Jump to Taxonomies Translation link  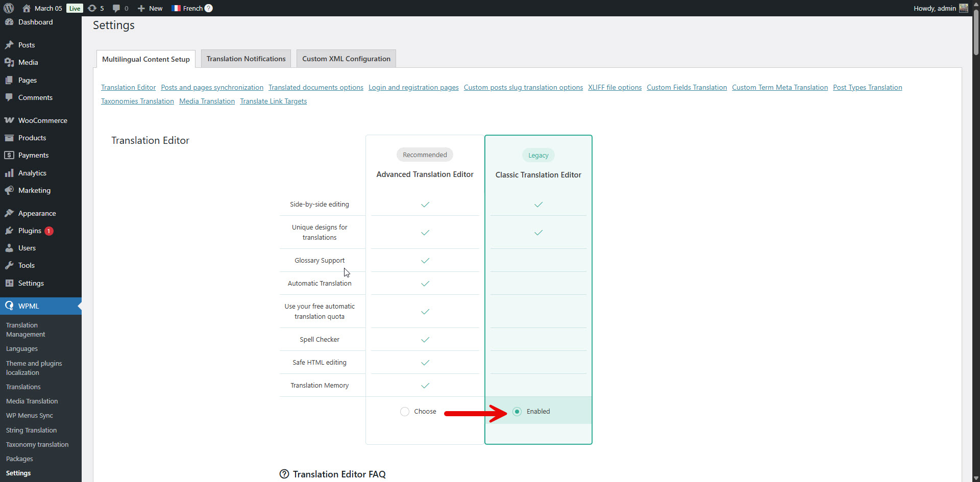138,102
